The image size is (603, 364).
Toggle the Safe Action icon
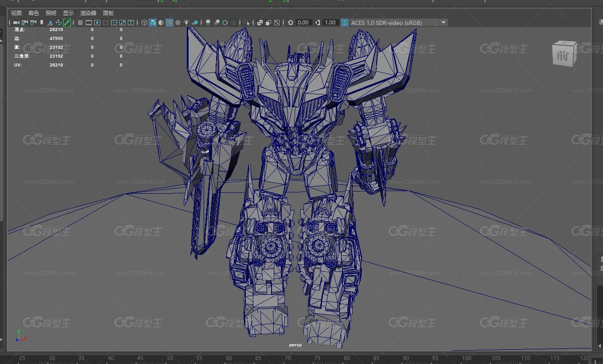[122, 23]
